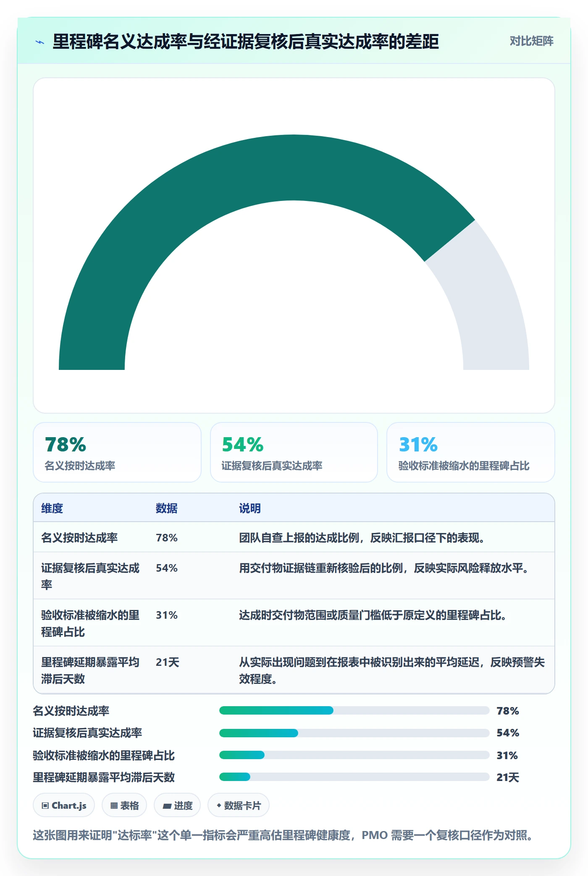Select the 里程碑延期暴露平均滞后天数 table row

tap(294, 670)
